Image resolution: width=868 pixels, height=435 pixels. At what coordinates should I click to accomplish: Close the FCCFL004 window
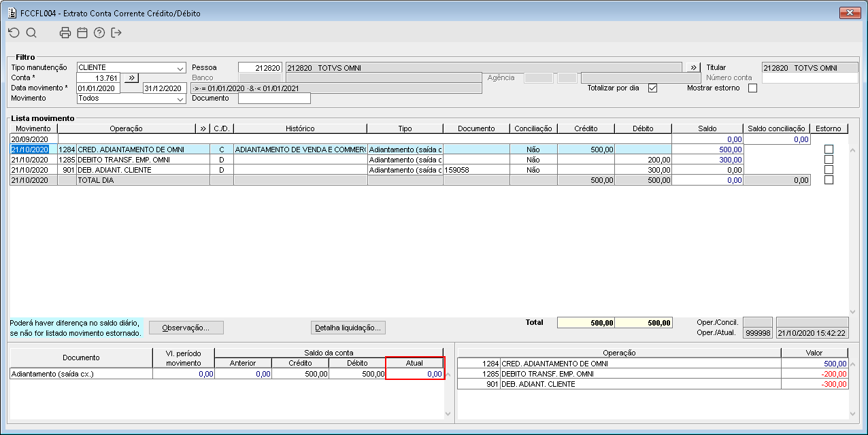click(850, 13)
